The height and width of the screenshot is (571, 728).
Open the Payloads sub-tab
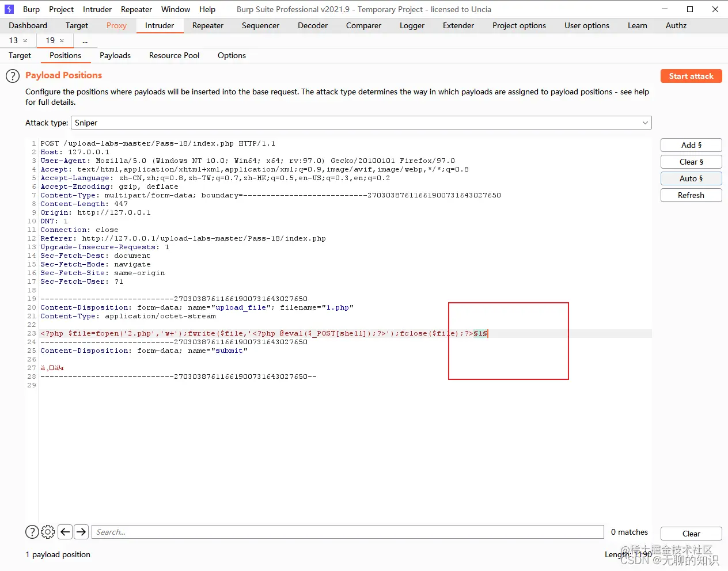(x=115, y=55)
